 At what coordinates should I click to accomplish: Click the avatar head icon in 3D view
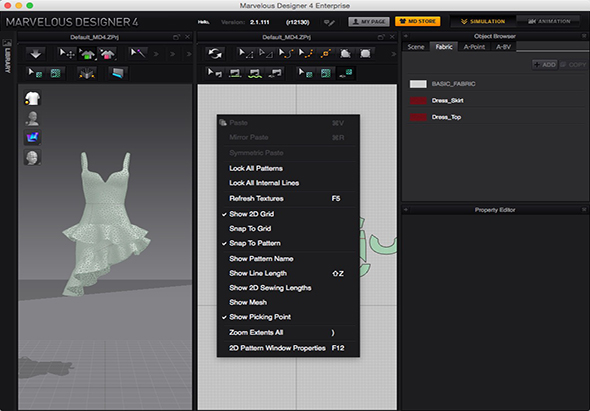[x=32, y=157]
